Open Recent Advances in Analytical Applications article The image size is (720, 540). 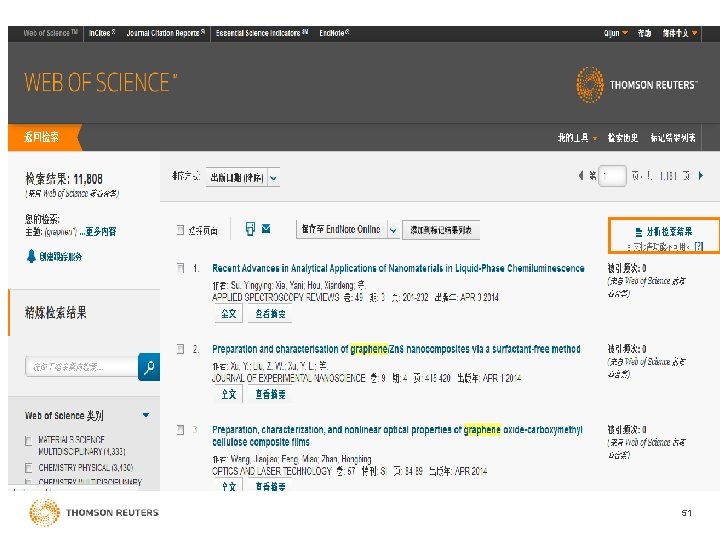(398, 268)
